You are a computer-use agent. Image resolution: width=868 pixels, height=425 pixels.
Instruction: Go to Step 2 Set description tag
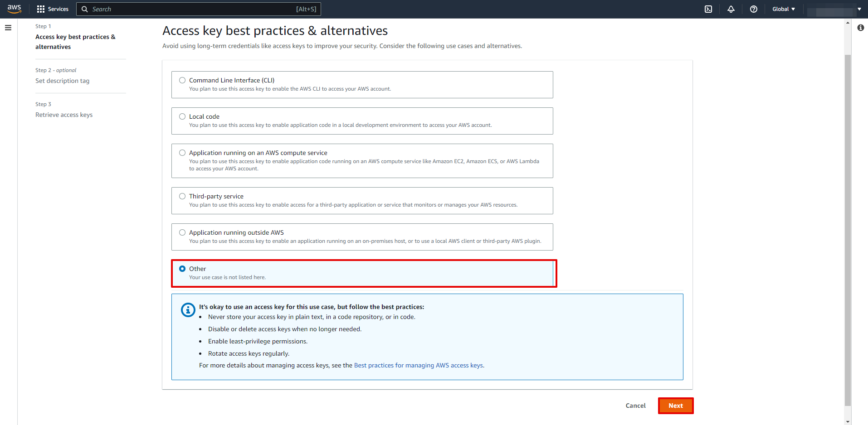[x=63, y=81]
